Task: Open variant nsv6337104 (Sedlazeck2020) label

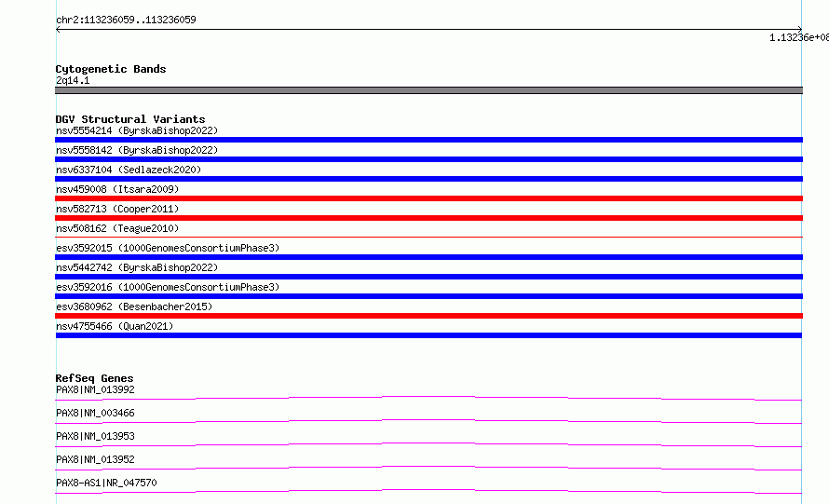Action: click(129, 170)
